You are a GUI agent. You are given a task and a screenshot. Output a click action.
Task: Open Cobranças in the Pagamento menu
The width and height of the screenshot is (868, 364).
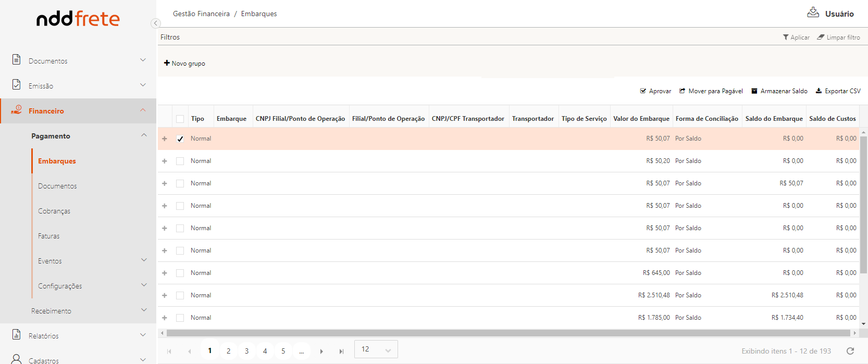click(x=54, y=211)
